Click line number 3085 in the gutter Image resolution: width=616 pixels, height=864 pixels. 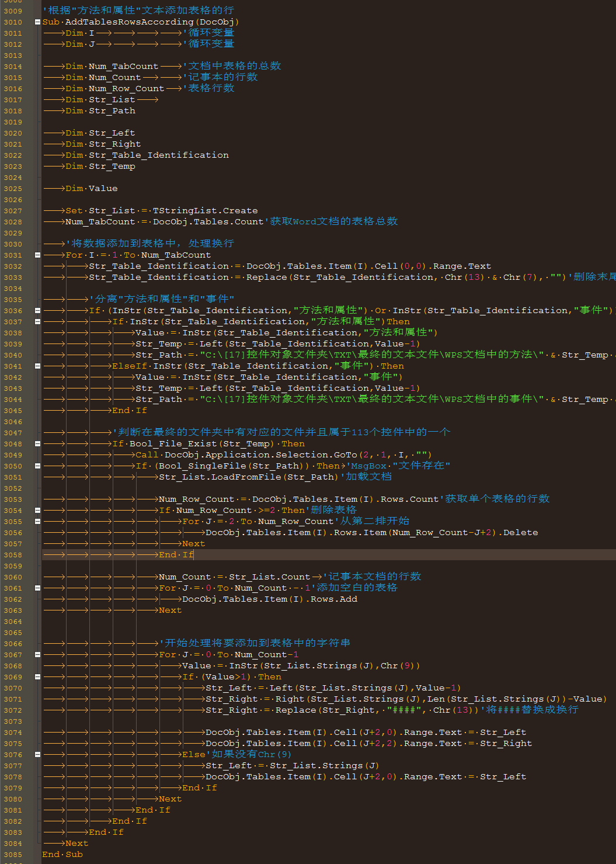[13, 855]
